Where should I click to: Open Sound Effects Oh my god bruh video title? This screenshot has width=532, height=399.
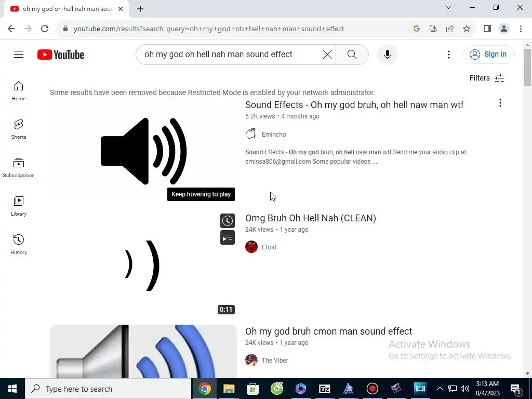click(354, 105)
